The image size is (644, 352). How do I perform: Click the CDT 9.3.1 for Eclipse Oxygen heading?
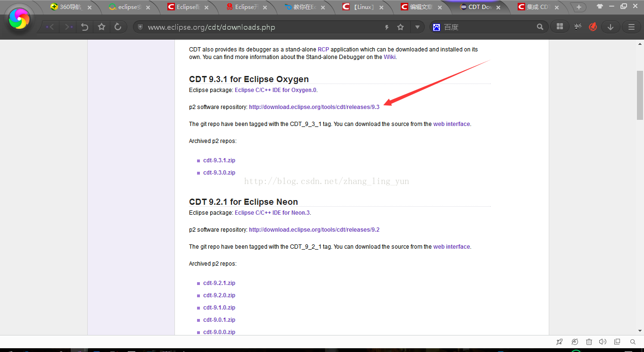pos(249,79)
